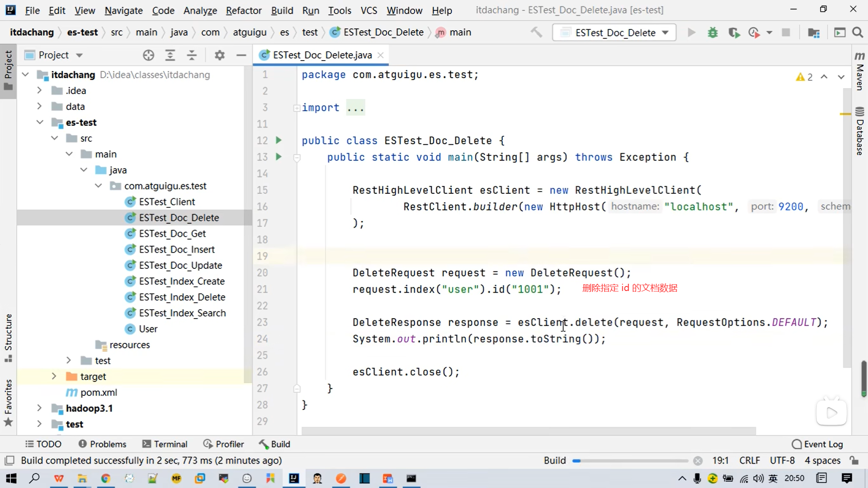Open ESTest_Doc_Delete run configuration dropdown
868x488 pixels.
615,33
